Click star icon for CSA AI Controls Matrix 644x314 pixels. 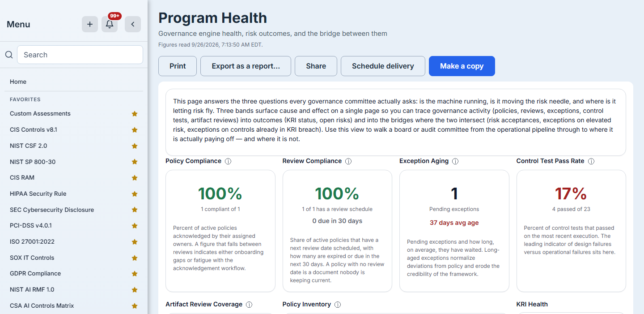135,306
